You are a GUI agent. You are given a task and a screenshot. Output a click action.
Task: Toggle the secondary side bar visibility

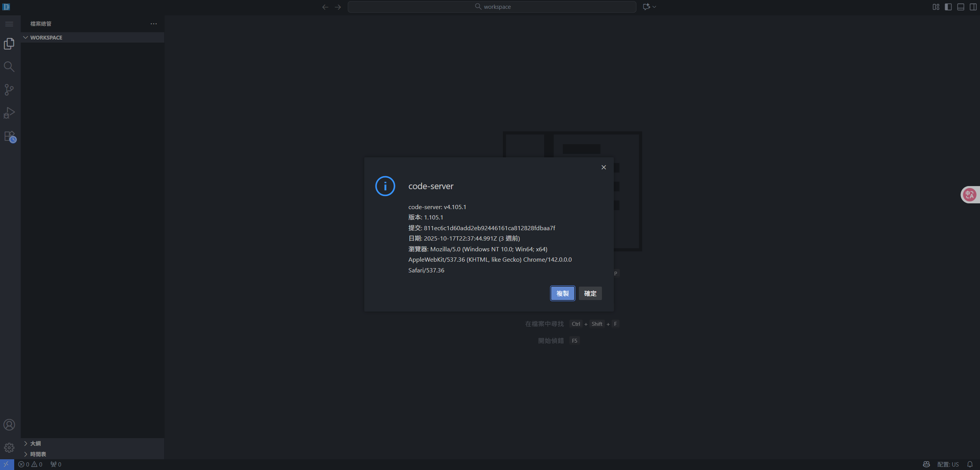[973, 7]
